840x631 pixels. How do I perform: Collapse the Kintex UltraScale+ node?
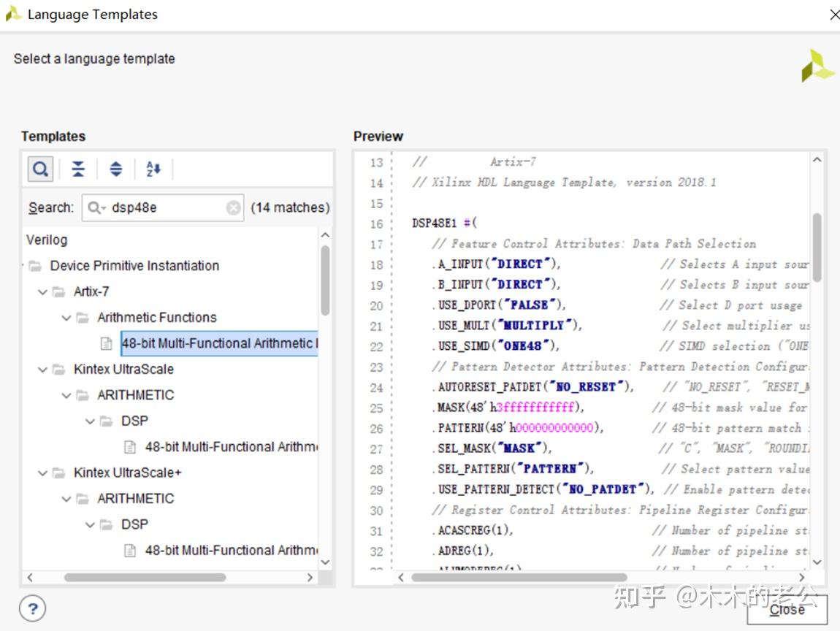(x=42, y=473)
